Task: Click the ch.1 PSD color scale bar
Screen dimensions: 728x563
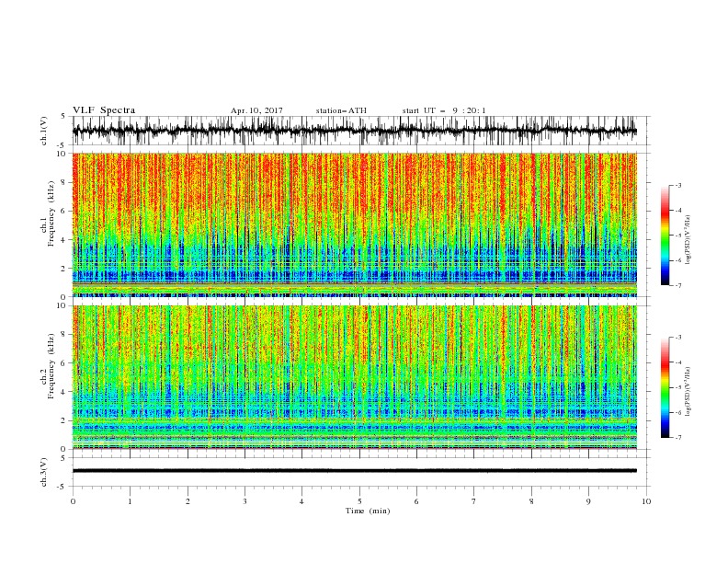Action: (665, 236)
